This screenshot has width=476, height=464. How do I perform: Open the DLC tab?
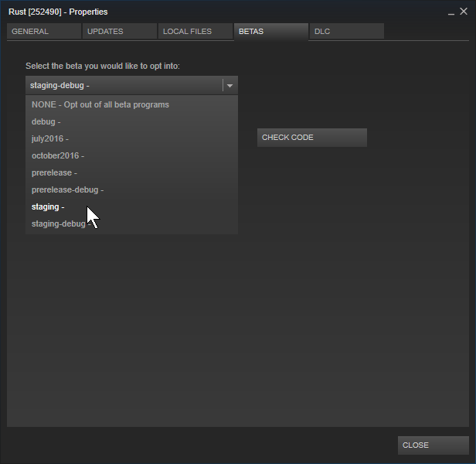(347, 31)
